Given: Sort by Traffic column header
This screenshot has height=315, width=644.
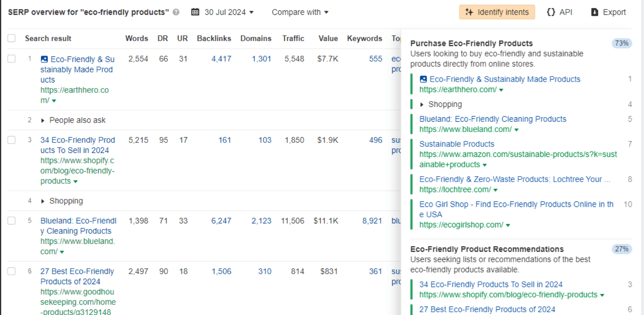Looking at the screenshot, I should [x=293, y=38].
